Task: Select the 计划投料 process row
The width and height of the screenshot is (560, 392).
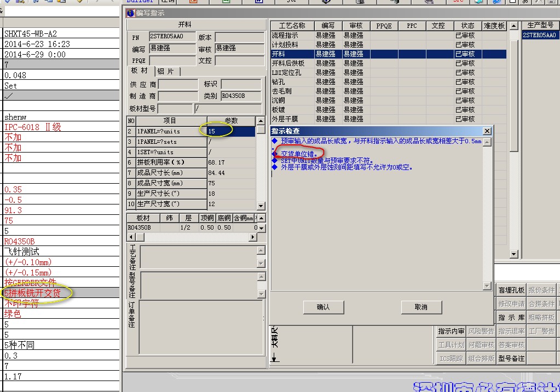Action: (x=389, y=45)
